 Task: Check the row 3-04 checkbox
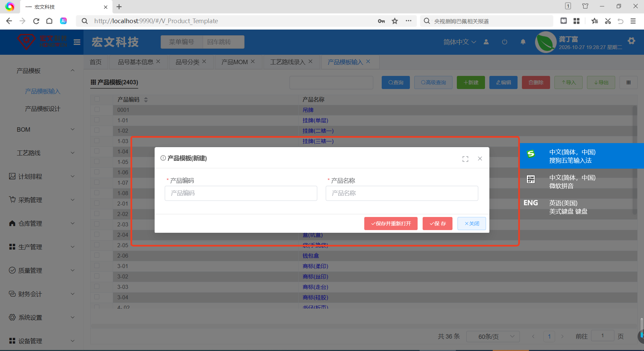click(x=97, y=297)
